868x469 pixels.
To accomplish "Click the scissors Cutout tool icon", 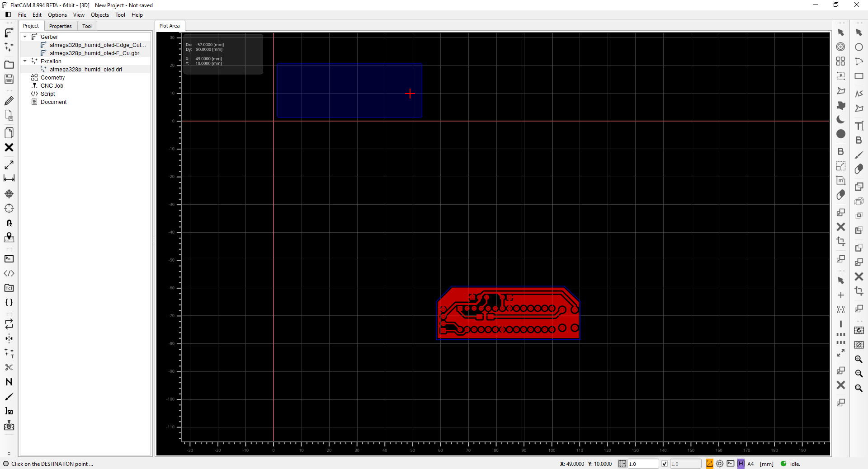I will tap(9, 367).
